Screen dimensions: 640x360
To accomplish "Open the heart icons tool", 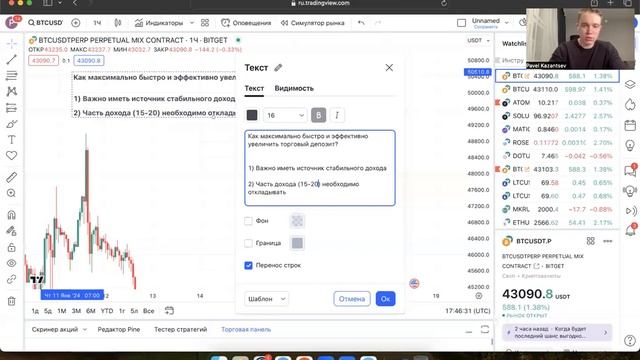I will 11,156.
